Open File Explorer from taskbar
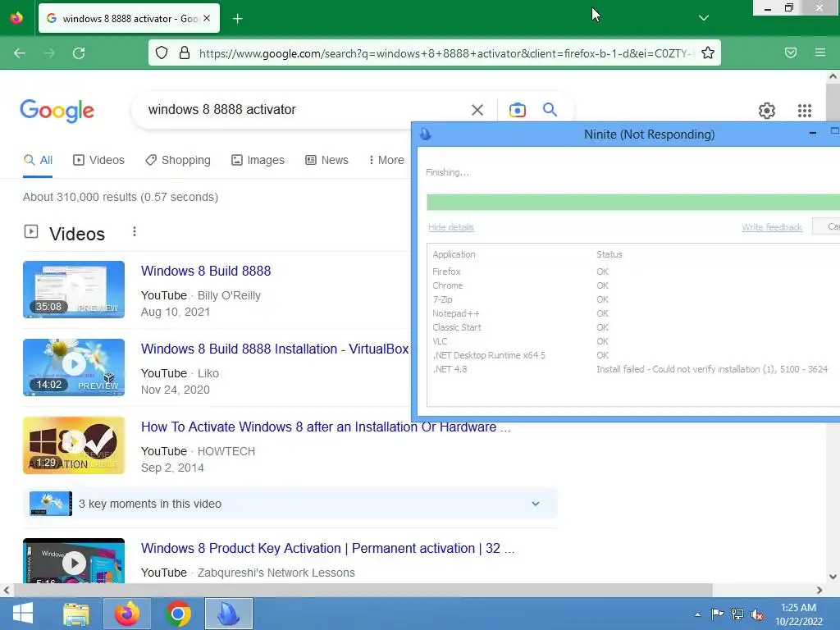Viewport: 840px width, 630px height. [76, 614]
